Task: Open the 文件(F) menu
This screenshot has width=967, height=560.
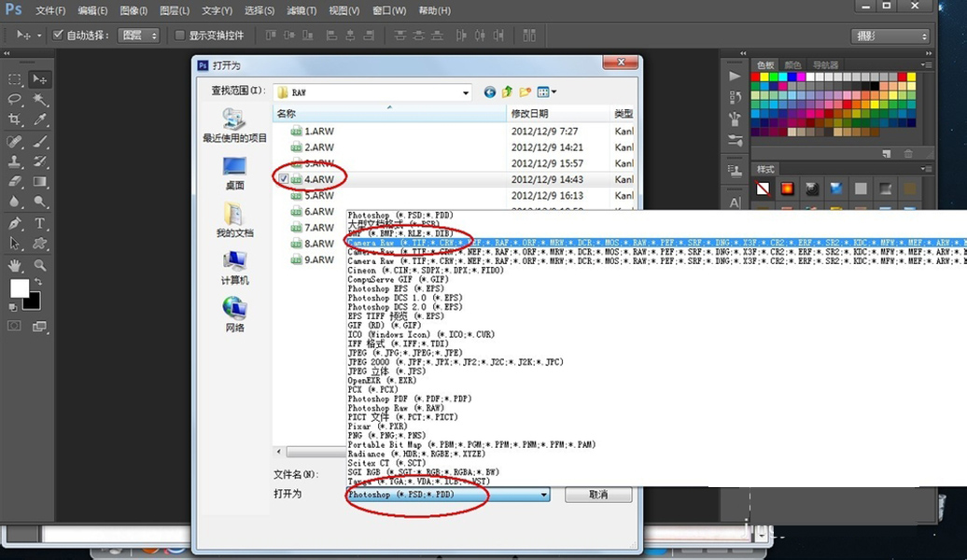Action: point(50,10)
